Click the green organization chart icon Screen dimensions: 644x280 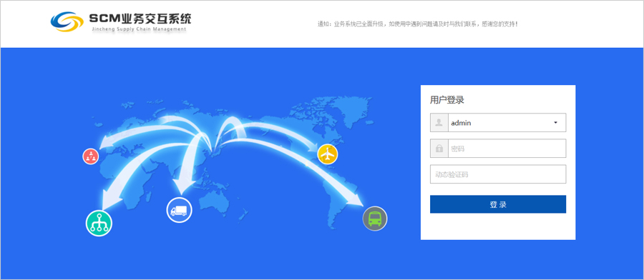tap(99, 224)
